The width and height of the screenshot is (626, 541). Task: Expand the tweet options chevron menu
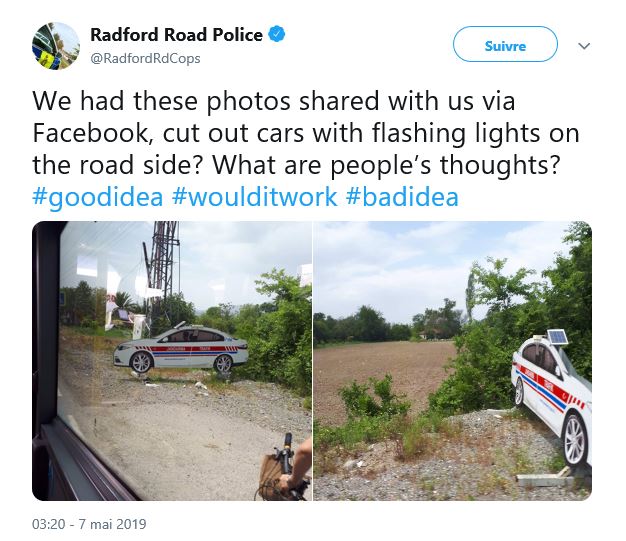pos(584,46)
